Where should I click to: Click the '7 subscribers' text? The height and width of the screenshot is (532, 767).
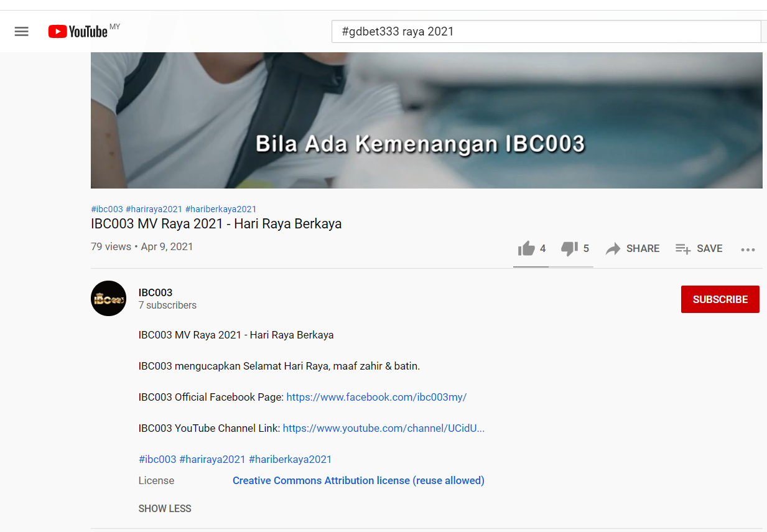tap(167, 305)
